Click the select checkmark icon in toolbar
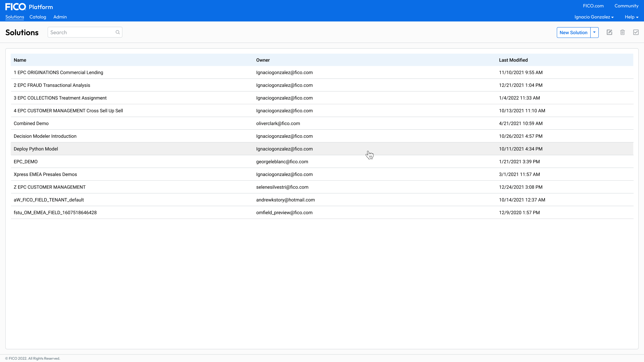This screenshot has width=644, height=362. (x=636, y=32)
